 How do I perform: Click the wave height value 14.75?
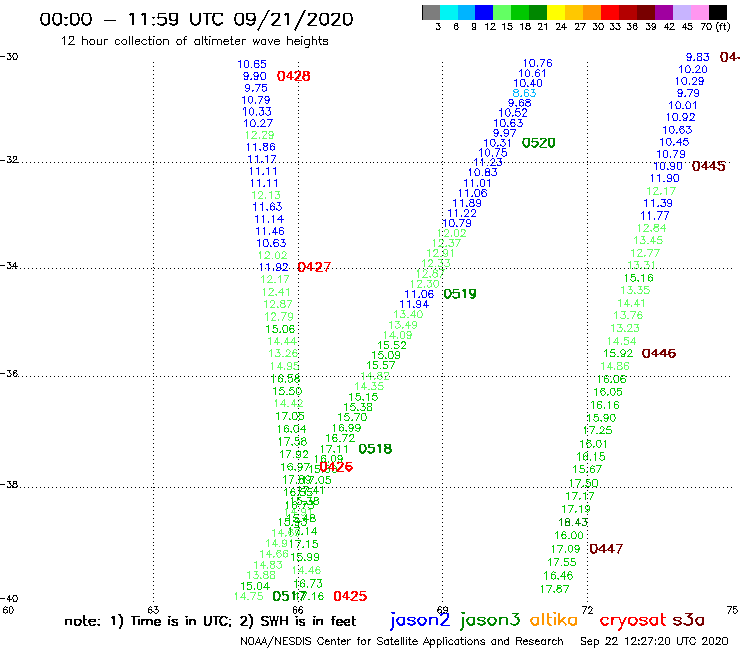click(x=249, y=596)
